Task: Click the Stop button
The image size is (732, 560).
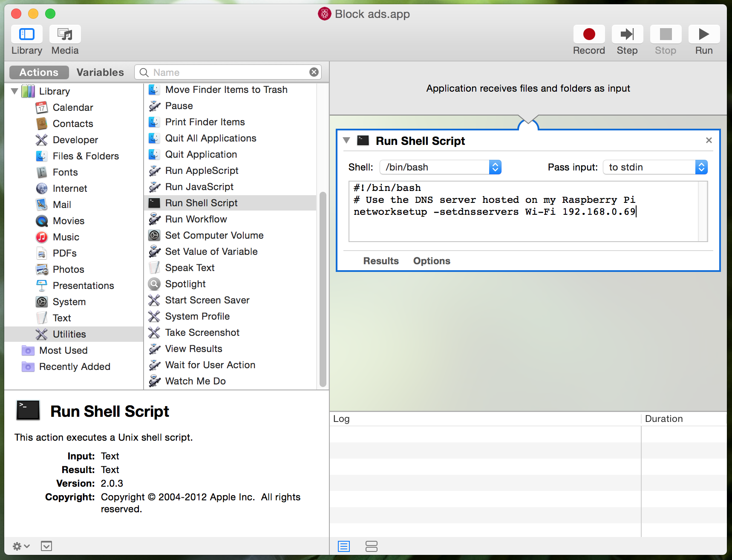Action: [x=666, y=35]
